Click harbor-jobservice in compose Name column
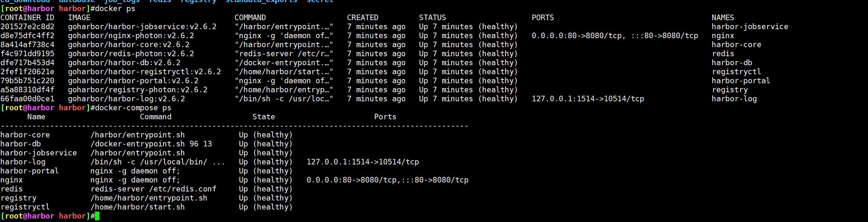Viewport: 868px width, 222px height. point(38,153)
